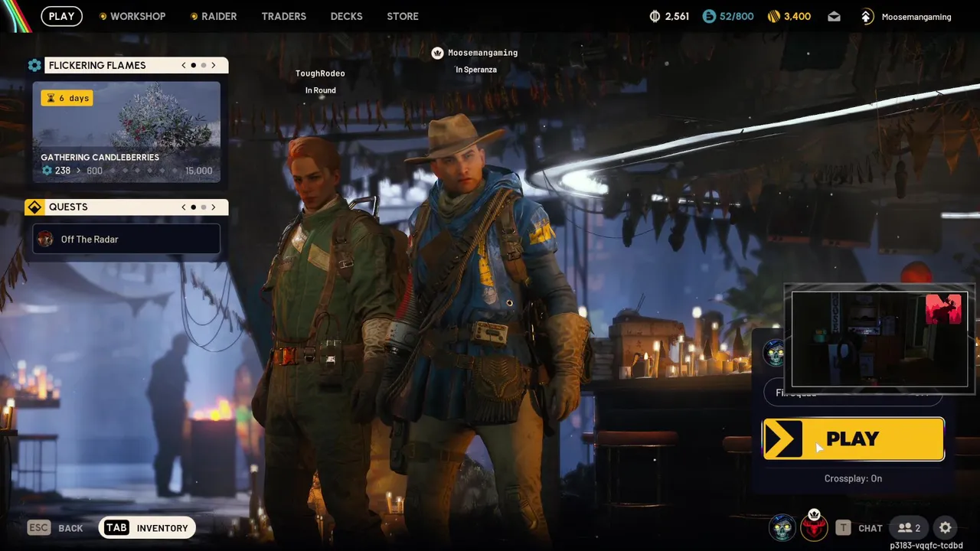Click the blue Cred currency icon
Viewport: 980px width, 551px height.
tap(709, 16)
